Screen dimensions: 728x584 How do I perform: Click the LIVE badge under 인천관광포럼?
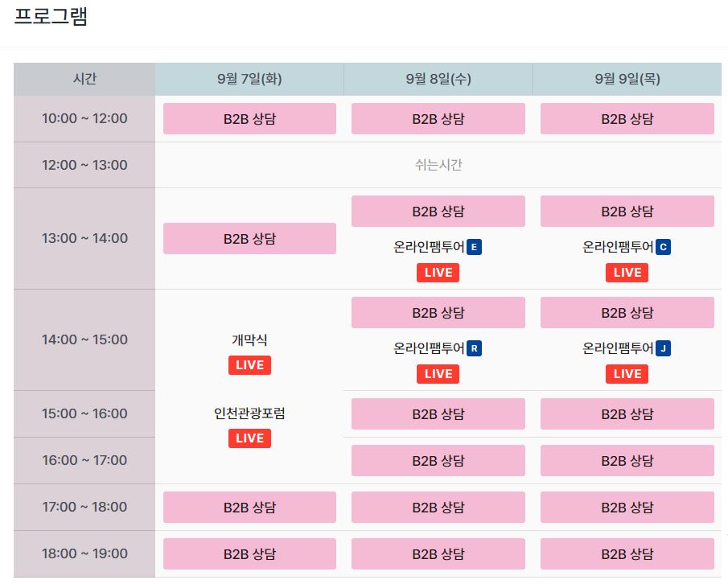tap(249, 438)
